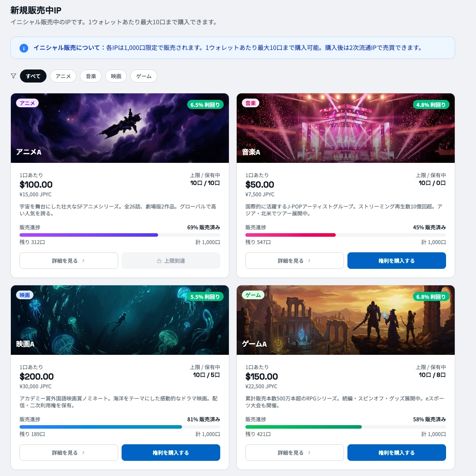The image size is (476, 476).
Task: Filter by 映画 category
Action: click(x=116, y=76)
